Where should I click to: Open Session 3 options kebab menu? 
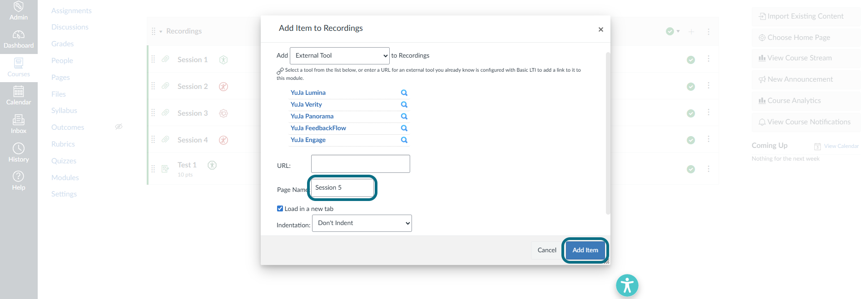[709, 113]
